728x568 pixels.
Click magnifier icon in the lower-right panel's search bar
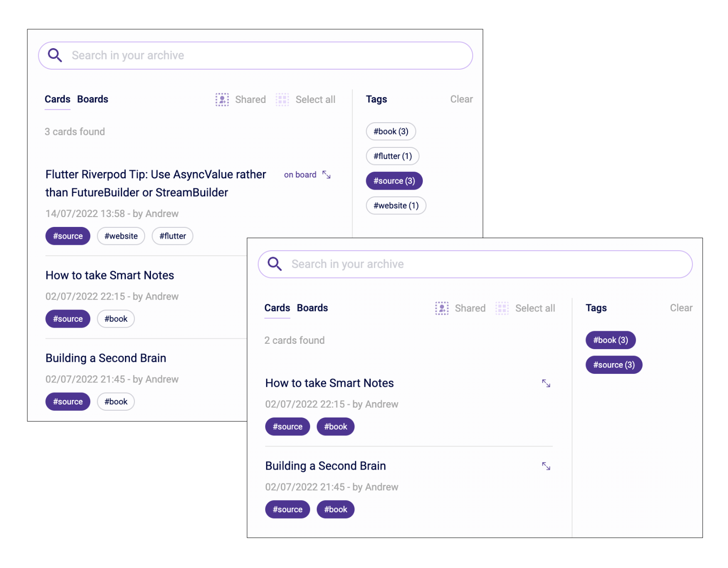(x=275, y=264)
